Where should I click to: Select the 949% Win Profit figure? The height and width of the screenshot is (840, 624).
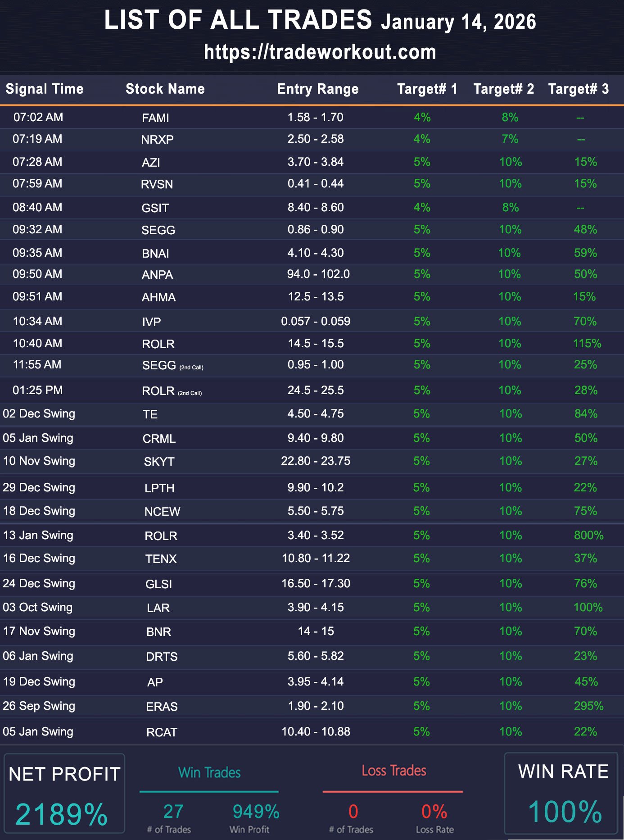pyautogui.click(x=256, y=812)
